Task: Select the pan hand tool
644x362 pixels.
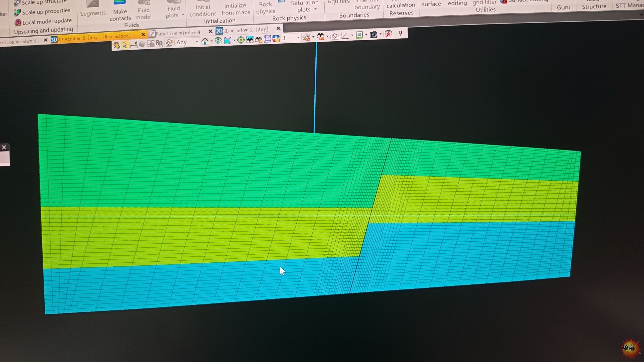Action: pos(116,45)
